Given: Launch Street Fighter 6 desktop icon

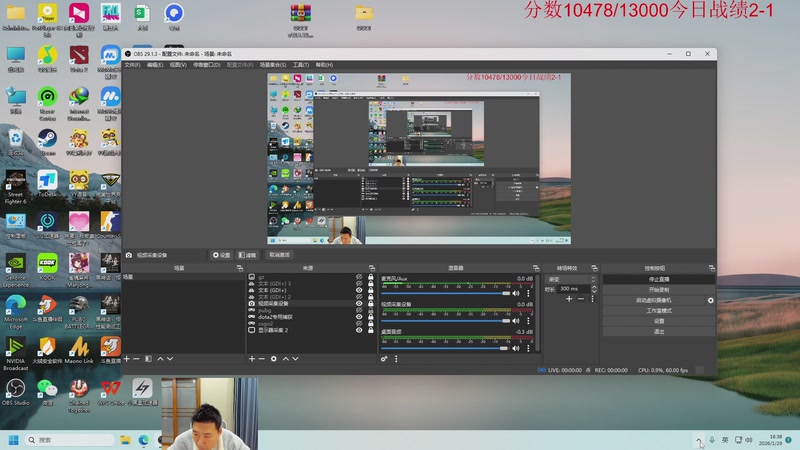Looking at the screenshot, I should (x=15, y=188).
